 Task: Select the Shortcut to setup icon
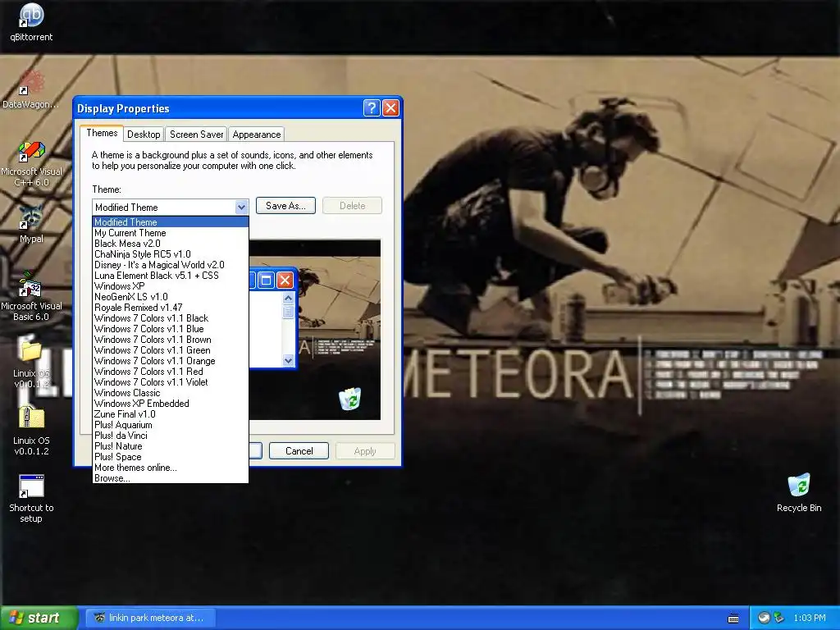tap(31, 499)
